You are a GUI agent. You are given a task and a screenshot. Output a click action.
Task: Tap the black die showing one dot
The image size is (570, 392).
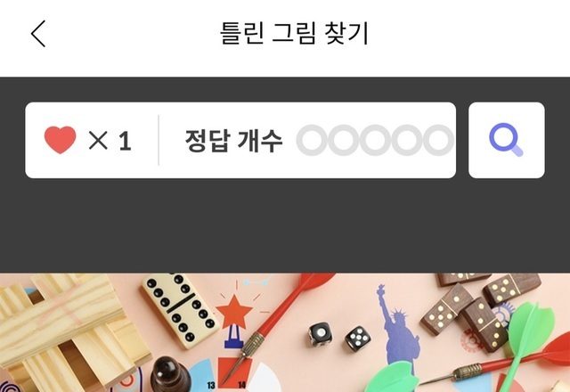(x=321, y=333)
